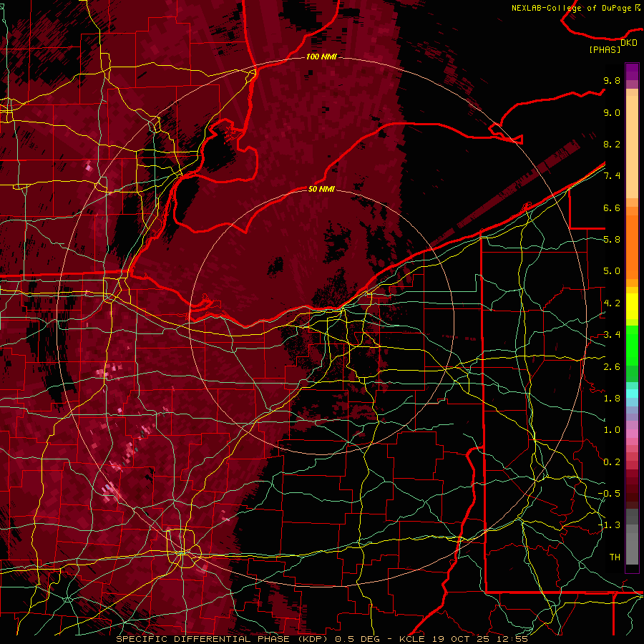Select the 5.8 scale value
644x644 pixels.
(612, 240)
